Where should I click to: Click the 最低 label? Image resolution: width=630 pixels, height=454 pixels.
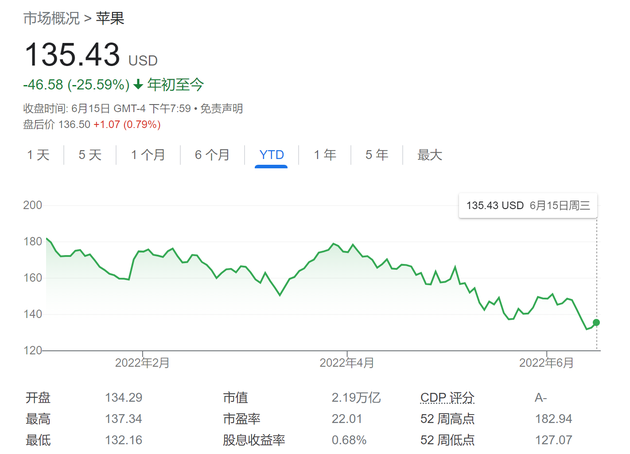(38, 440)
